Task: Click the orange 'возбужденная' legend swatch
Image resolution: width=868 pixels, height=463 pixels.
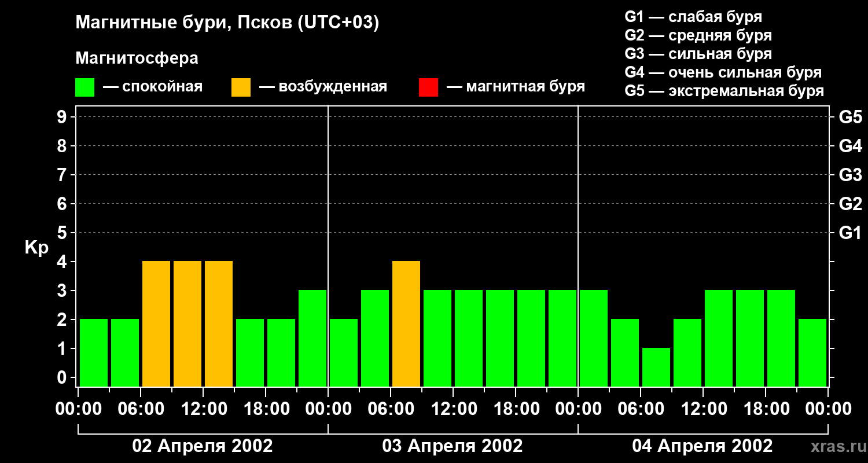Action: (x=241, y=87)
